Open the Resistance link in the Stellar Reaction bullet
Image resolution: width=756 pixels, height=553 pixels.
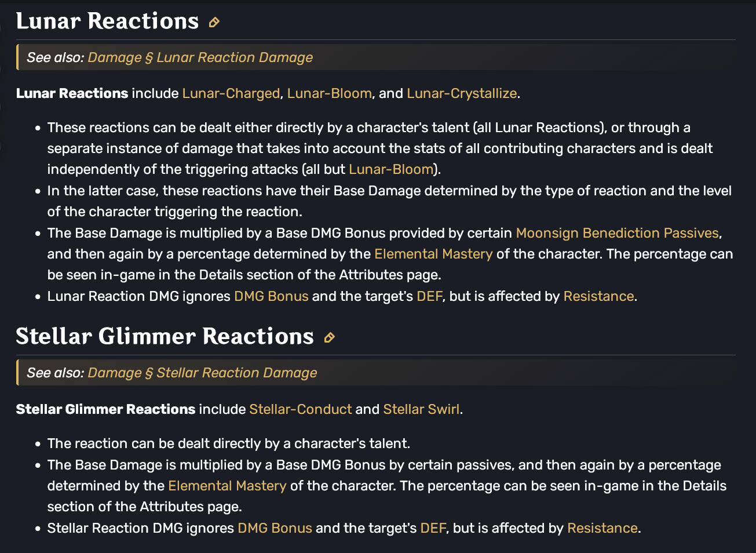602,528
